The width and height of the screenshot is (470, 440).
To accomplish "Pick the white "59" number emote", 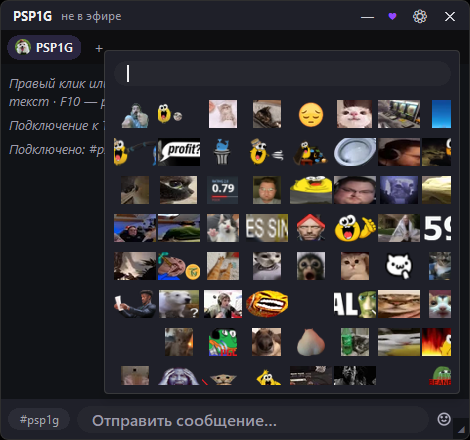I will point(437,228).
